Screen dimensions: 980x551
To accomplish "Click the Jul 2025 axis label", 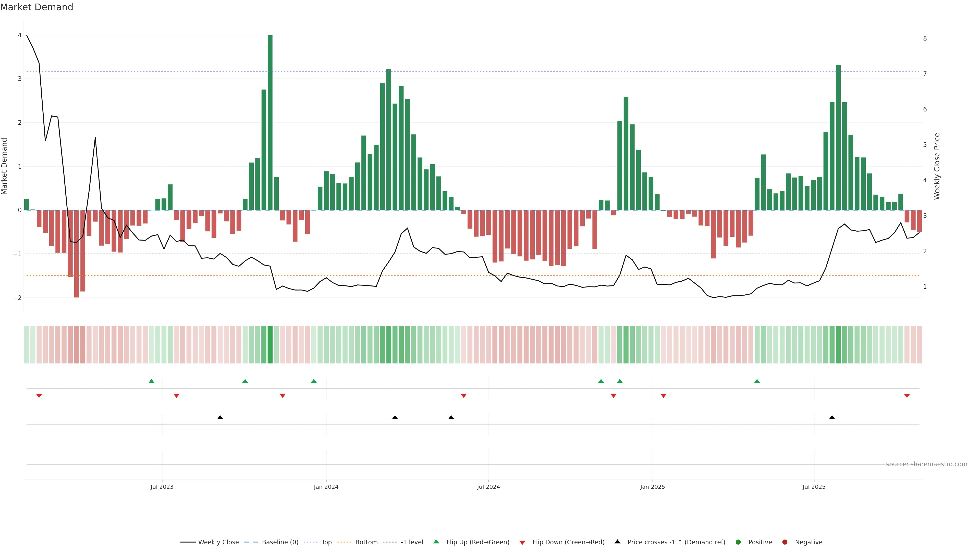I will pyautogui.click(x=814, y=487).
